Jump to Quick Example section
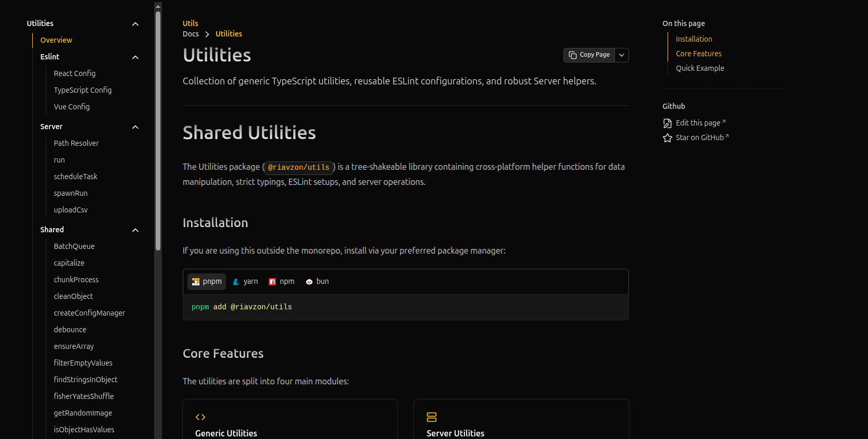The width and height of the screenshot is (868, 439). [x=700, y=68]
